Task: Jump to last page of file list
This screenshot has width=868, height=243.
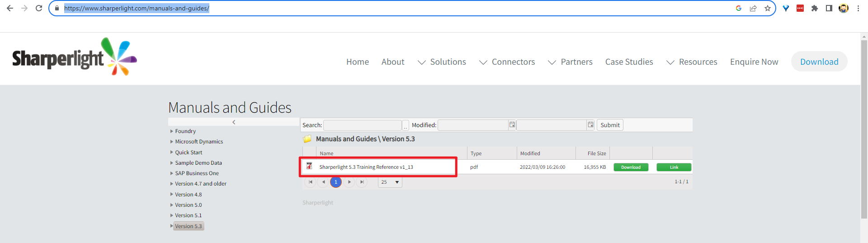Action: click(362, 182)
